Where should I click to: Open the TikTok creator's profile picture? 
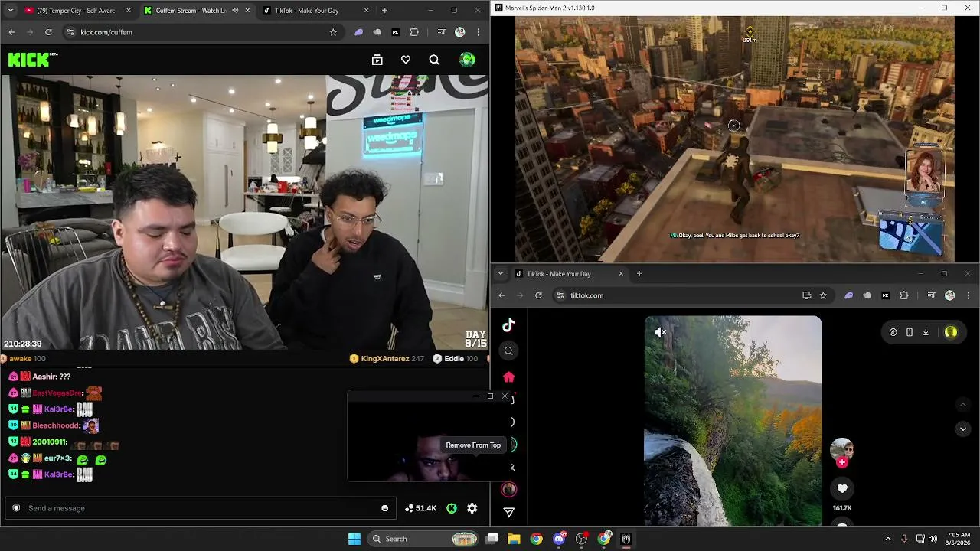pyautogui.click(x=842, y=448)
